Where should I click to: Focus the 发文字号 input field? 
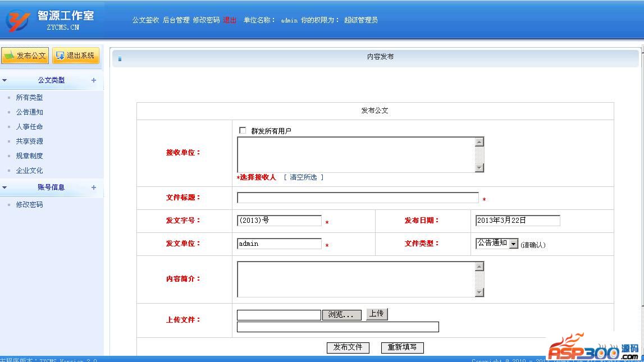point(279,221)
